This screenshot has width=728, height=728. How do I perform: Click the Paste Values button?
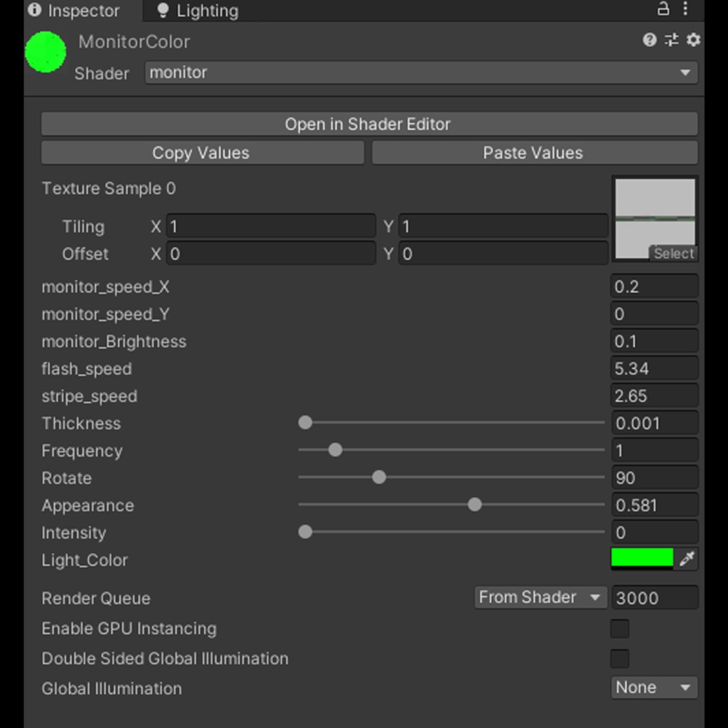533,153
